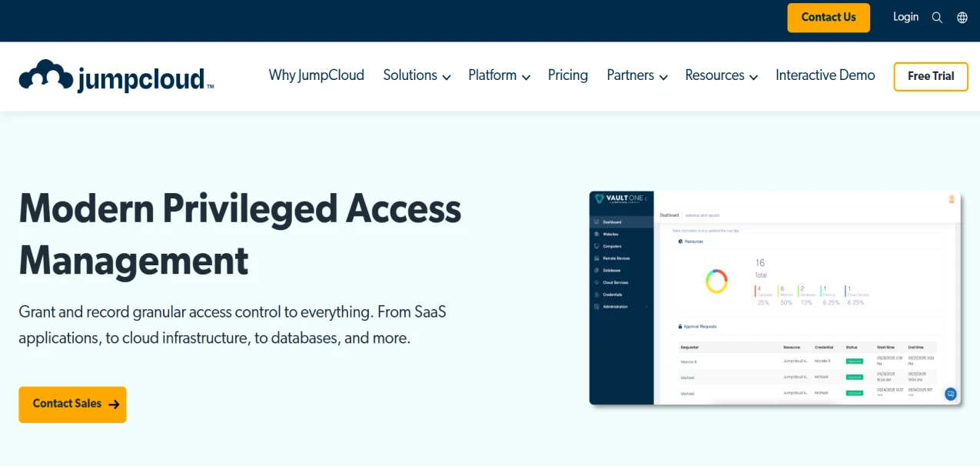Open the Pricing page
The height and width of the screenshot is (466, 980).
(x=568, y=75)
